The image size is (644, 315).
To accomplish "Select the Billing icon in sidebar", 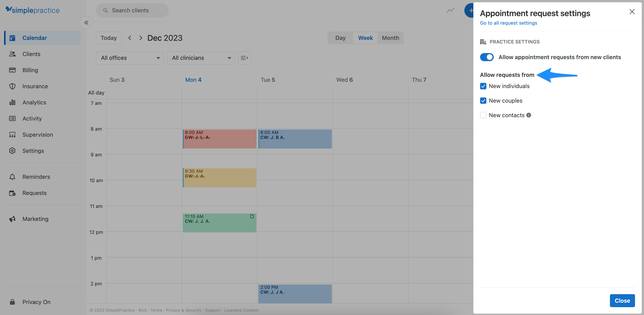I will [12, 70].
